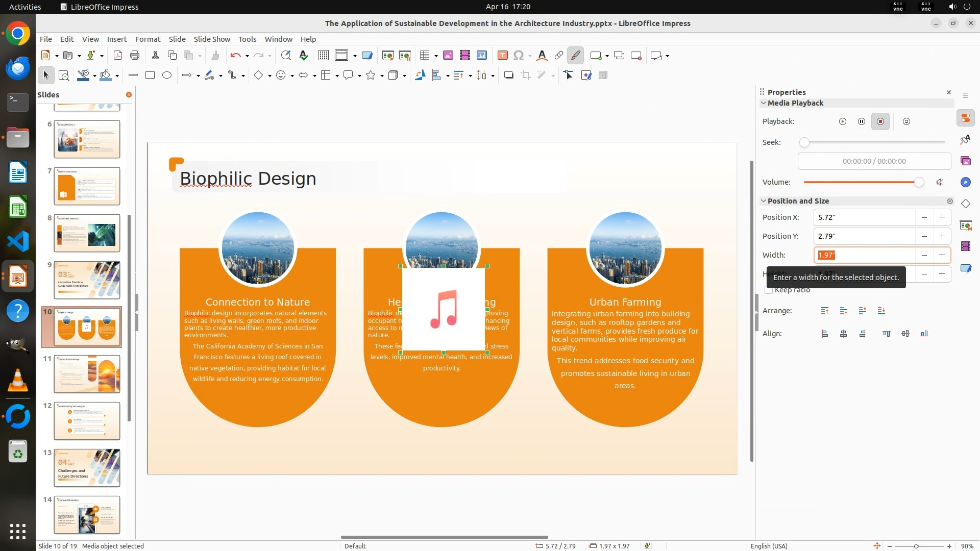Collapse the Position and Size section
This screenshot has height=551, width=980.
click(x=764, y=201)
